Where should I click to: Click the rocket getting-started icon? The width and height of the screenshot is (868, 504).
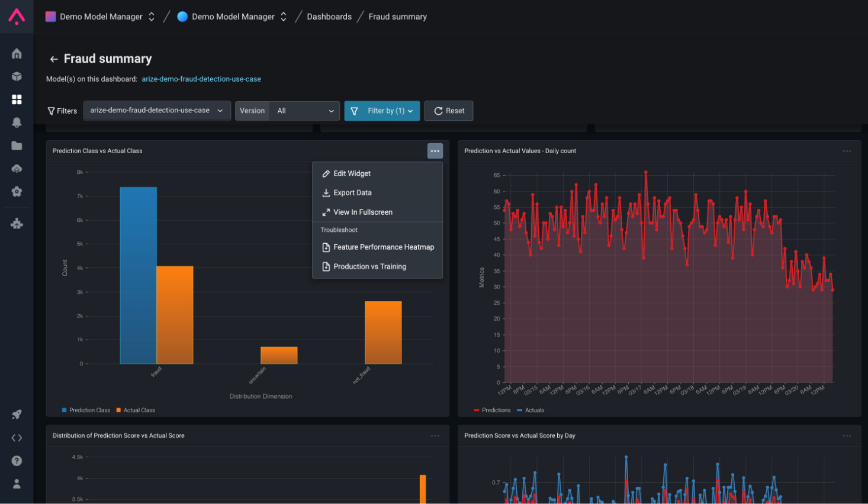17,415
